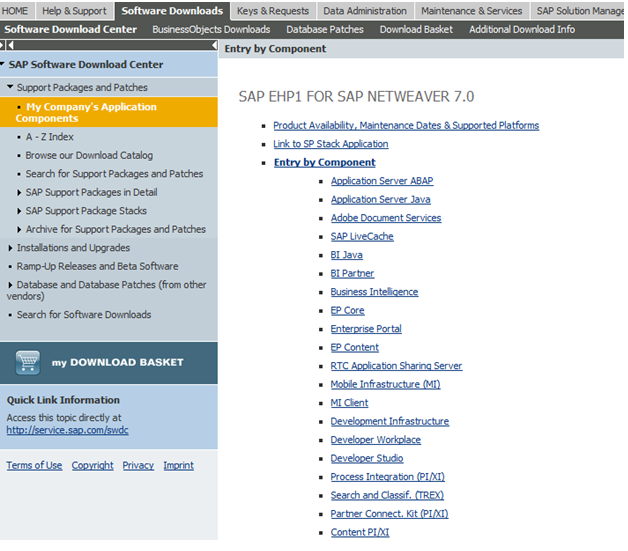This screenshot has height=551, width=628.
Task: Open Developer Workplace link
Action: pos(376,440)
